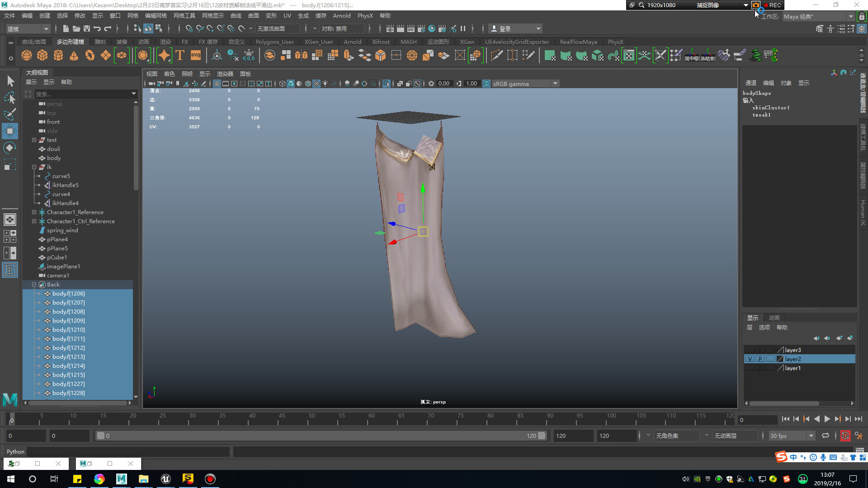This screenshot has width=868, height=488.
Task: Create a polygon plane from shelf
Action: coord(106,55)
